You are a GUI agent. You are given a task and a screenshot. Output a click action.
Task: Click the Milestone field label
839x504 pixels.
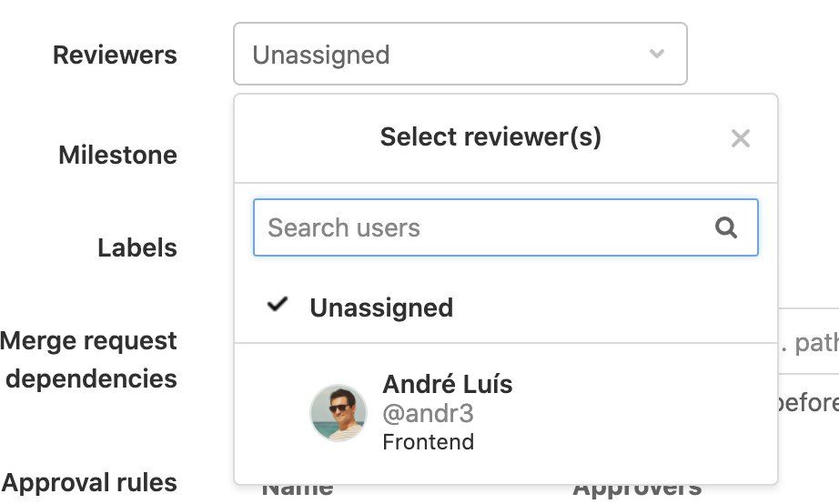pos(117,155)
